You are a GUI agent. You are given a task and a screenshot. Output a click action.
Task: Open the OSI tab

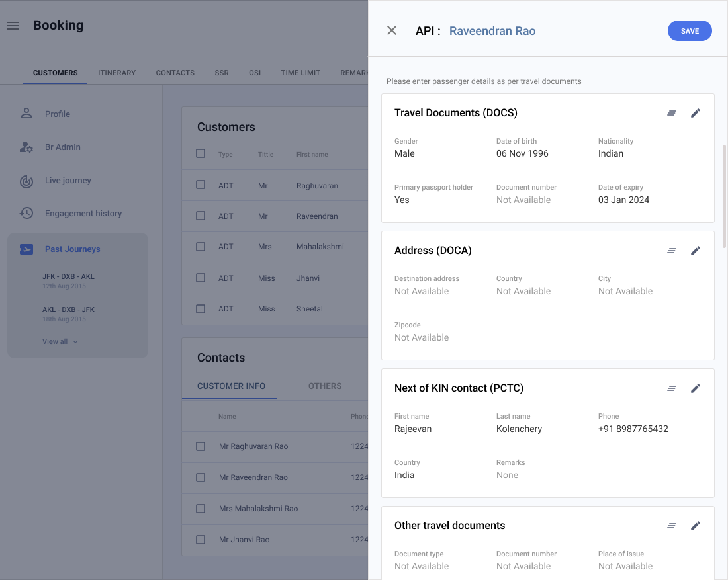[x=255, y=73]
